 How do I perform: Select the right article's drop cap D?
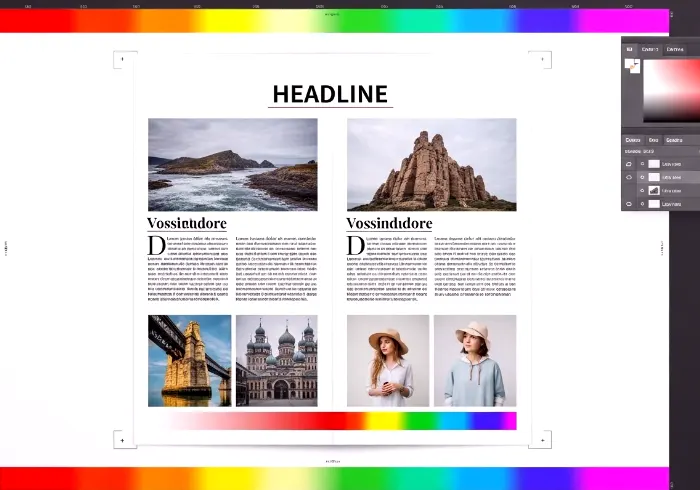point(355,246)
